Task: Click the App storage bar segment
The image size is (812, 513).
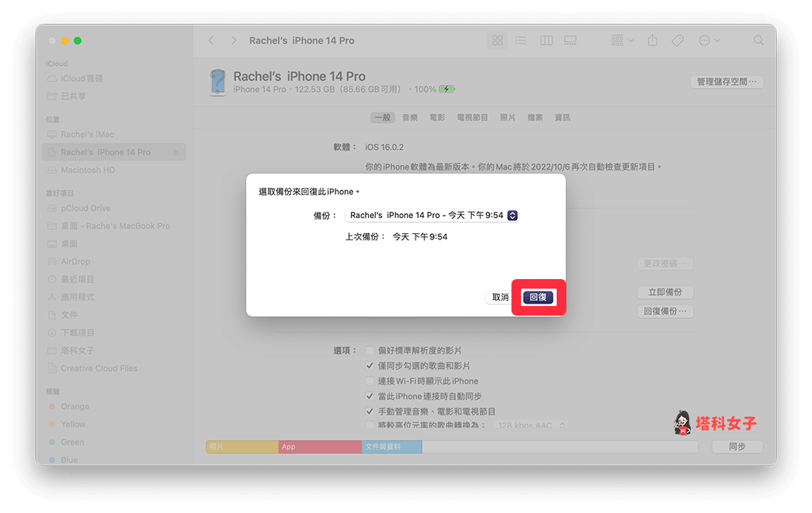Action: pyautogui.click(x=320, y=446)
